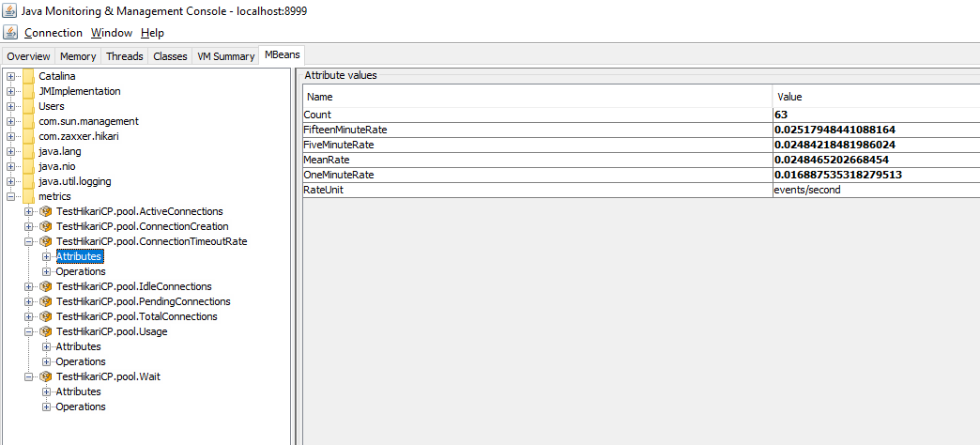Open the Window menu
Image resolution: width=980 pixels, height=445 pixels.
coord(112,33)
